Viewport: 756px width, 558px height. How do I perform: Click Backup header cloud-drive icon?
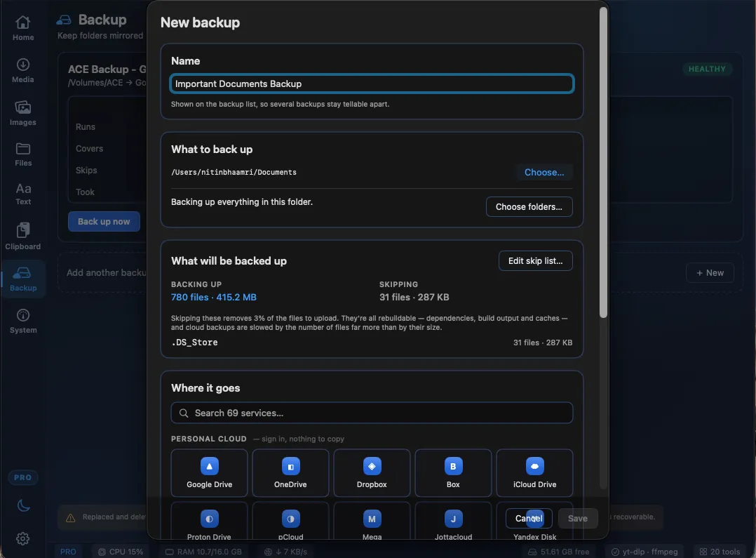tap(64, 20)
